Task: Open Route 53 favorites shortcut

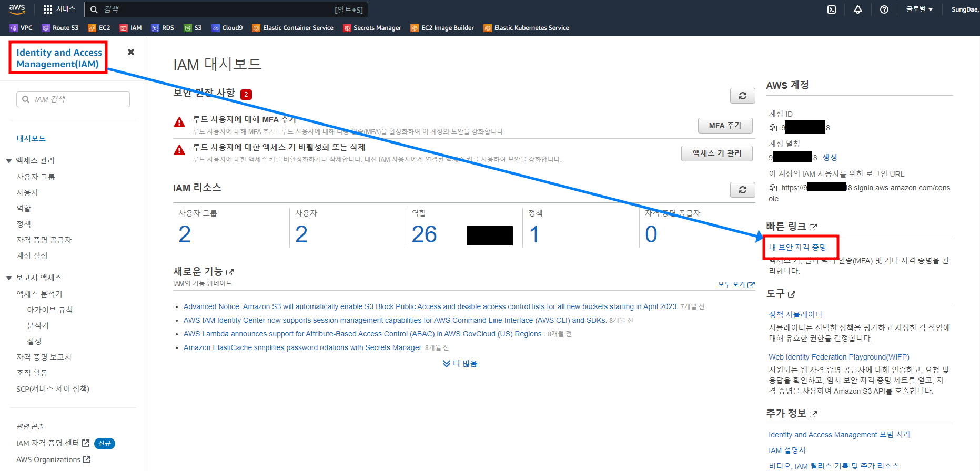Action: click(60, 28)
